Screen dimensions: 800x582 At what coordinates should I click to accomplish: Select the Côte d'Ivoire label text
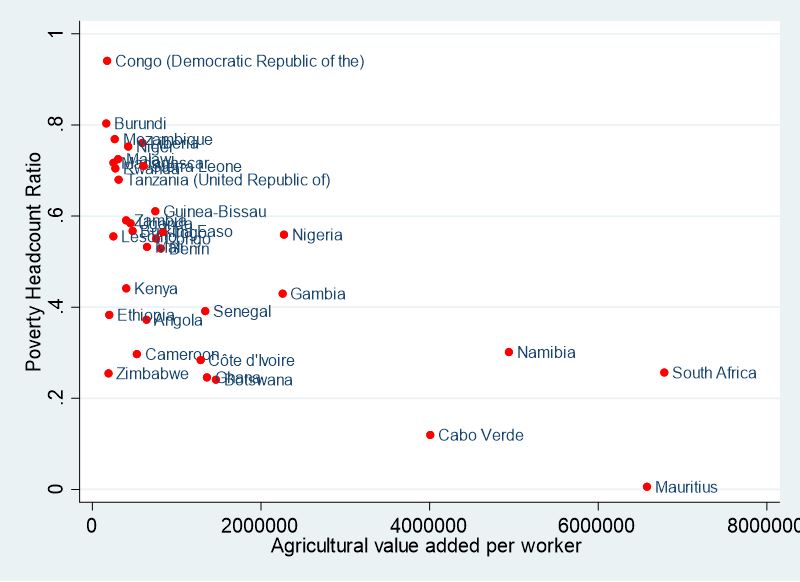tap(251, 361)
